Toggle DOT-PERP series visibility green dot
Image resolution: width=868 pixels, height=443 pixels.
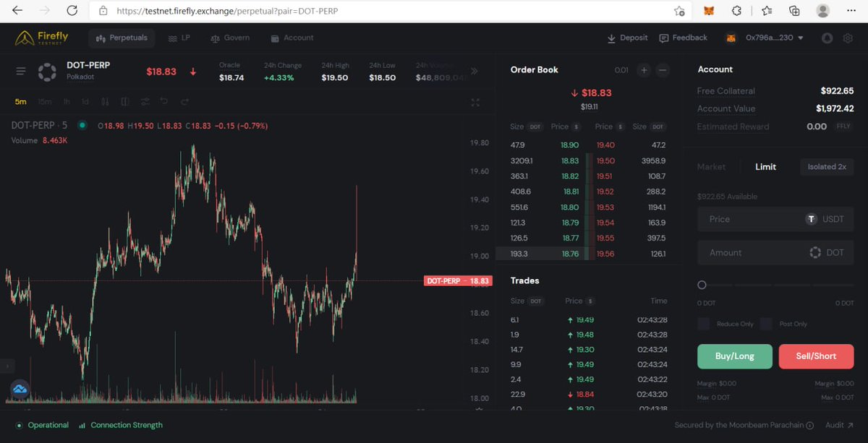82,125
